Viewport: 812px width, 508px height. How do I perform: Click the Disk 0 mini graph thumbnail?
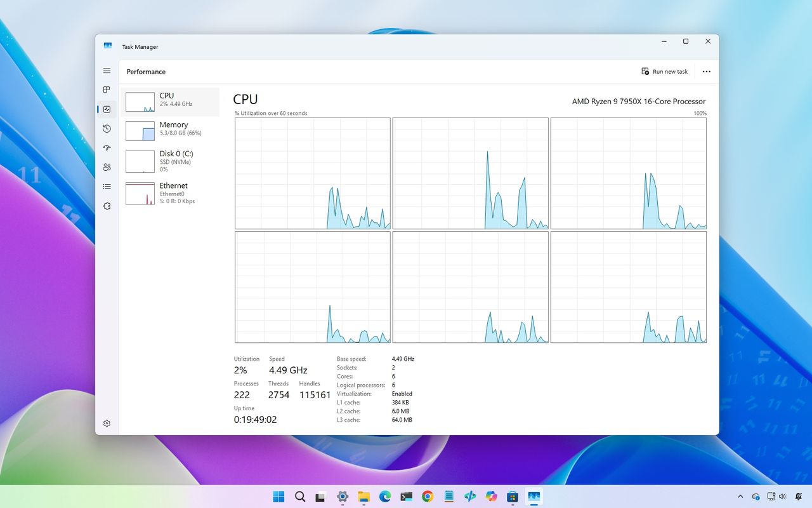[x=140, y=161]
